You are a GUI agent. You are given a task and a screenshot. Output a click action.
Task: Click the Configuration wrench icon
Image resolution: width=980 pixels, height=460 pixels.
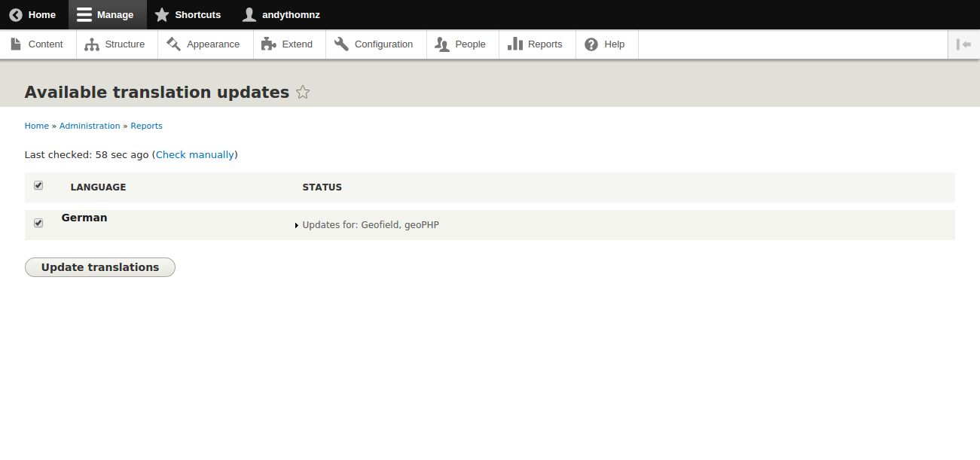pos(341,44)
